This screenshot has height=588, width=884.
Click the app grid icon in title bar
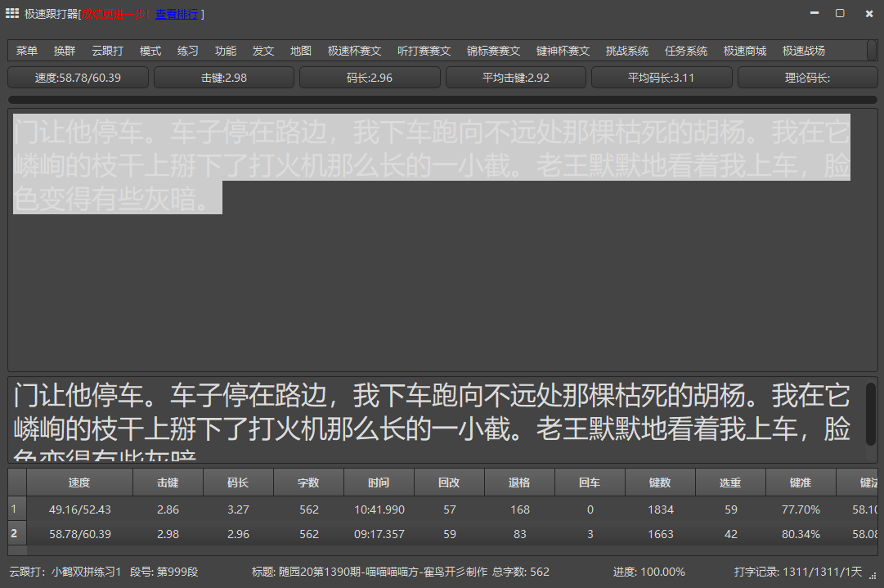(x=12, y=13)
